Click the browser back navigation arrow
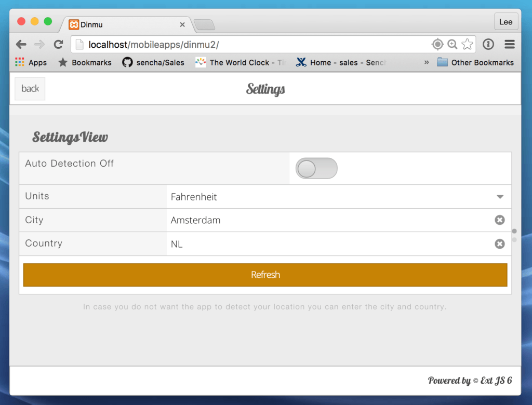 coord(20,44)
